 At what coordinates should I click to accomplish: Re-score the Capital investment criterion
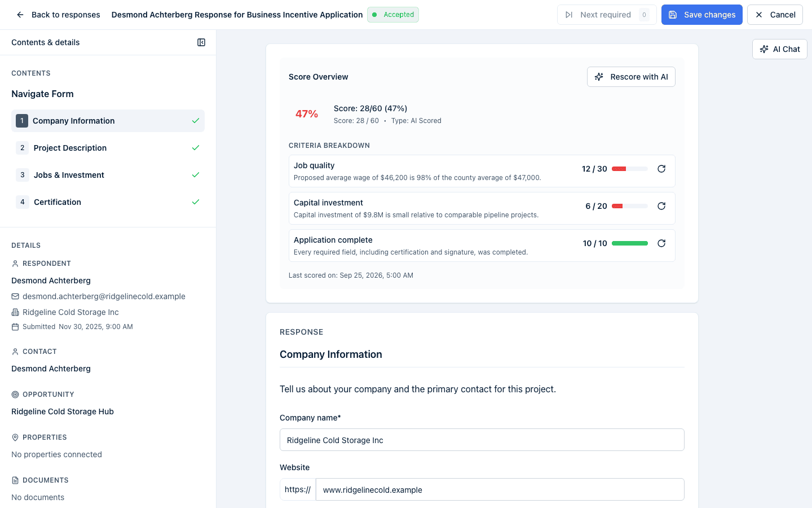click(661, 206)
